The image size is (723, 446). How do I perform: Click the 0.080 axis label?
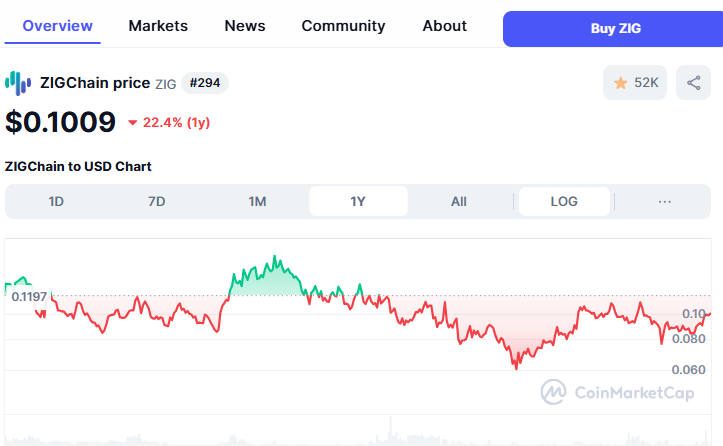tap(688, 339)
